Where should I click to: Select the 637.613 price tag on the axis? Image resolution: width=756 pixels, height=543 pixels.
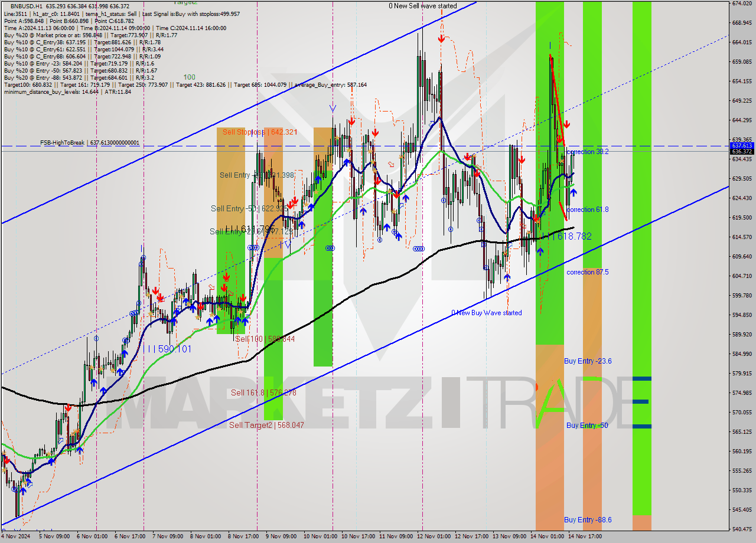point(742,145)
